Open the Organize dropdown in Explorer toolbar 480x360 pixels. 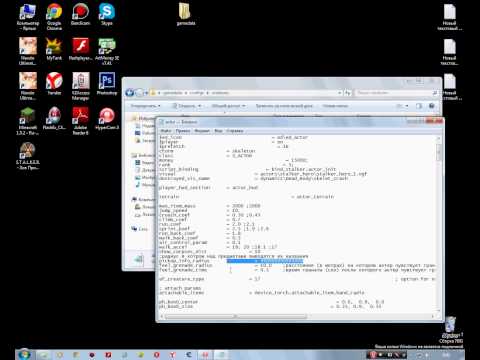[x=145, y=106]
